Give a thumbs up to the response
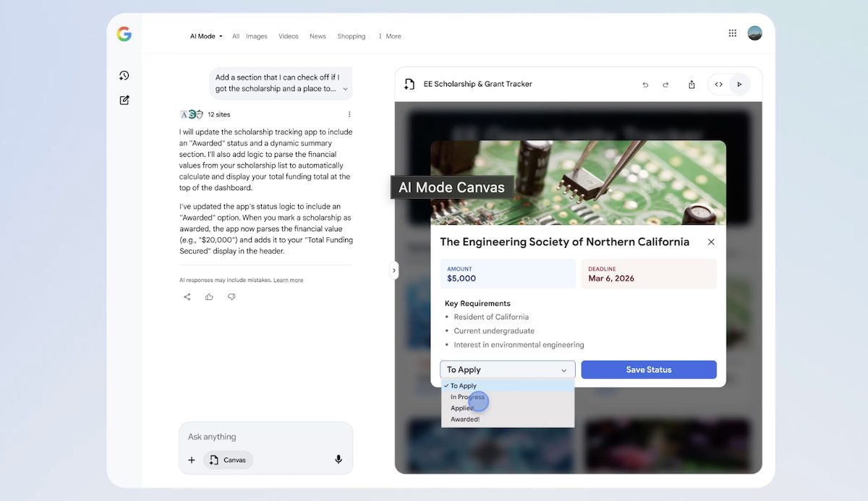868x501 pixels. click(x=209, y=297)
